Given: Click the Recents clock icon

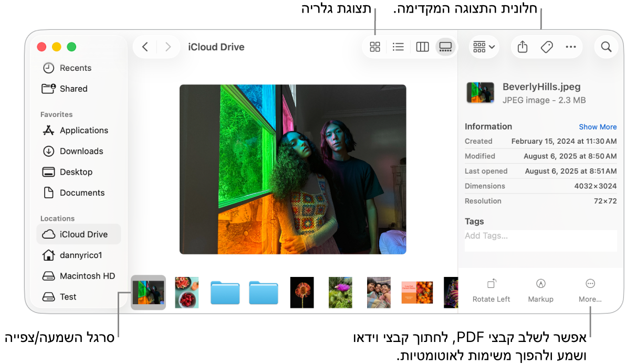Looking at the screenshot, I should pos(49,68).
